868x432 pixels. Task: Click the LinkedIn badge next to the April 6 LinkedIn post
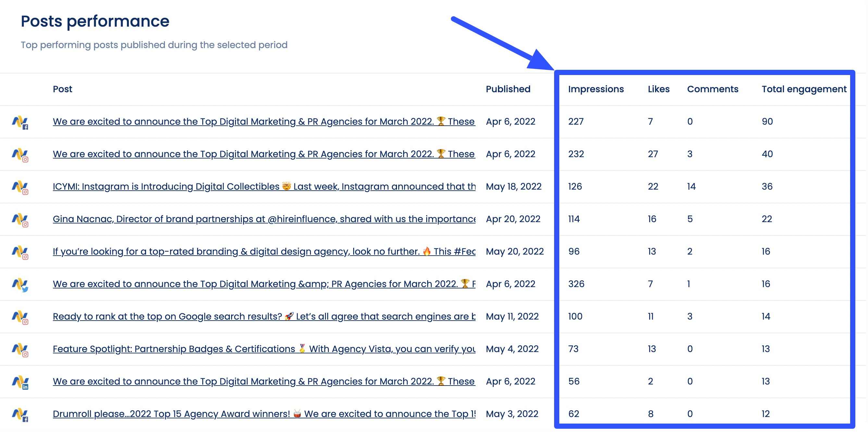[26, 387]
